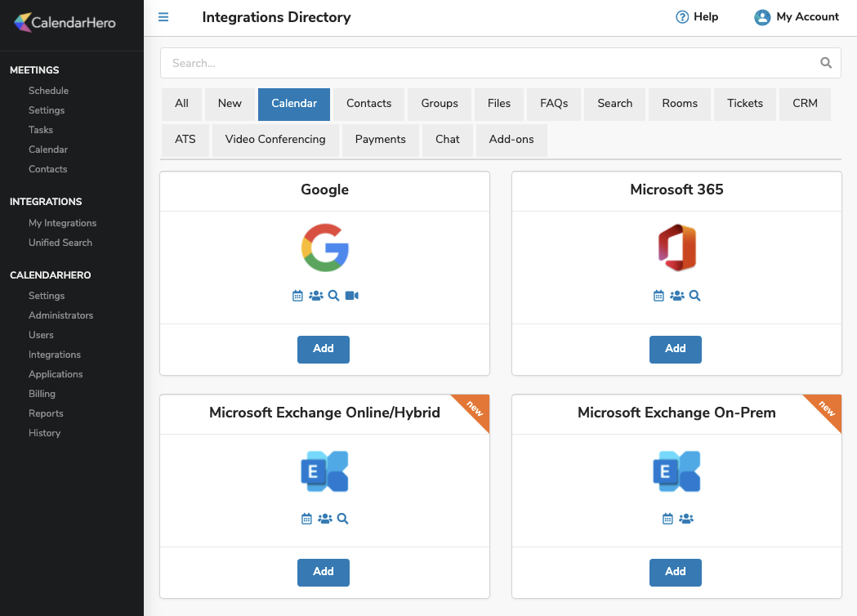Click the people icon on Microsoft 365 card
Screen dimensions: 857x616
click(x=677, y=296)
